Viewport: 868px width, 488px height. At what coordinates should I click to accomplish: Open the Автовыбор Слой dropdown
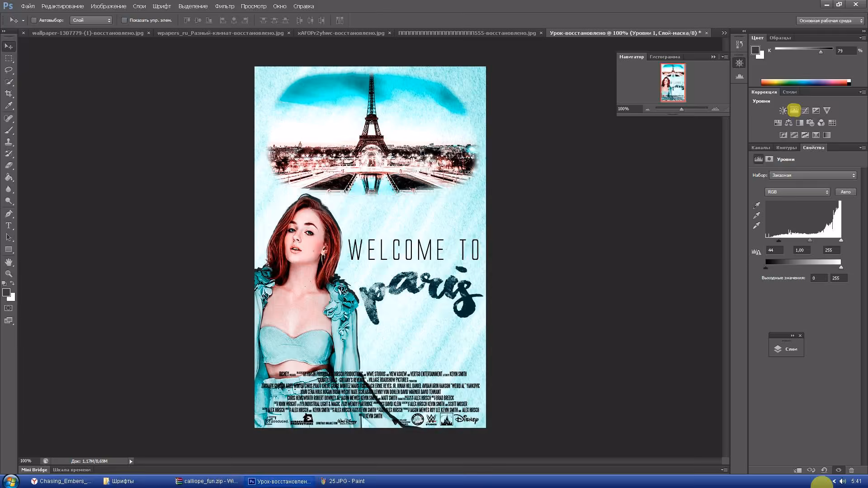pos(91,20)
